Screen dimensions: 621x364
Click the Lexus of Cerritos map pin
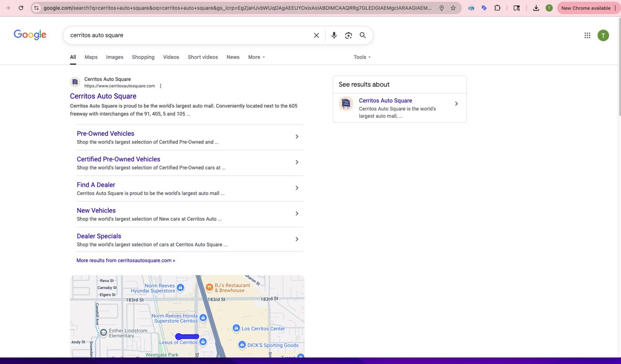(x=203, y=342)
